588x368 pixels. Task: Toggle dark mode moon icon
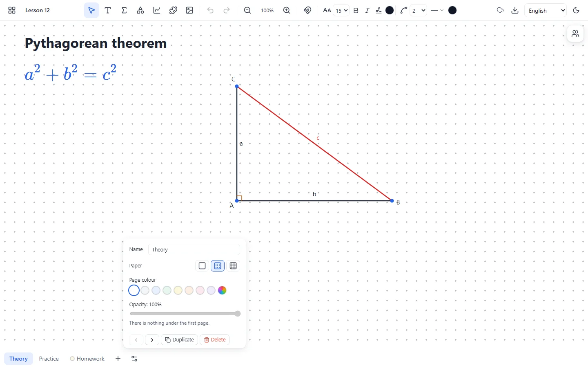(x=576, y=10)
